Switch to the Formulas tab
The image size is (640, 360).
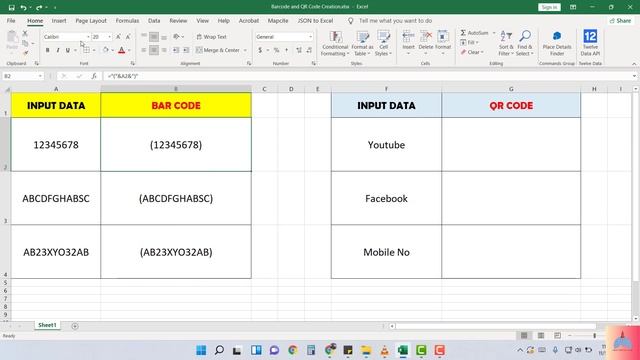pos(127,20)
